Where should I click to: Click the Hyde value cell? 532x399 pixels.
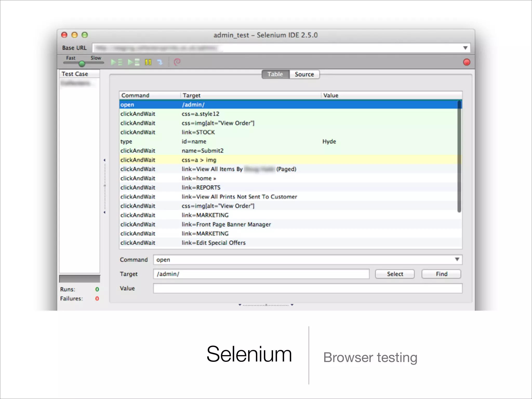pos(329,142)
